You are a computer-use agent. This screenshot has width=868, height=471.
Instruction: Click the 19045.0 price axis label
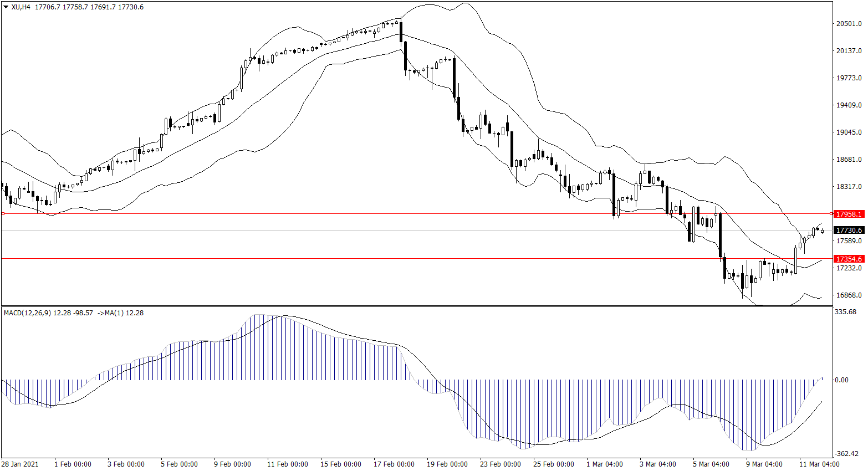pos(849,132)
